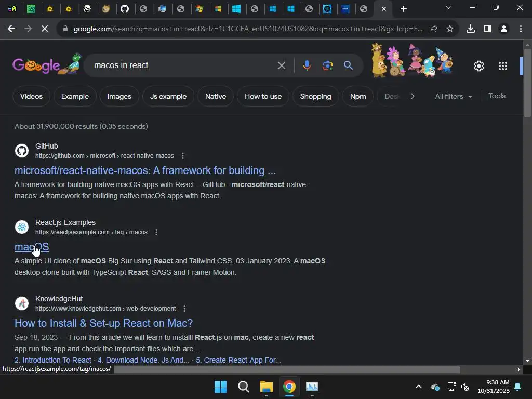This screenshot has height=399, width=532.
Task: Jump to '5. Create-React-App For...' section
Action: click(x=238, y=360)
